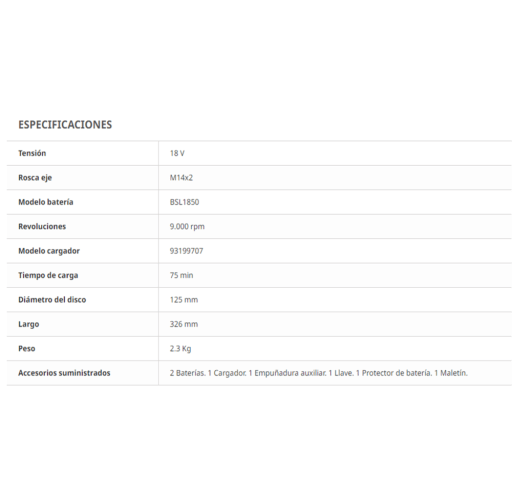The width and height of the screenshot is (512, 504).
Task: Click the ESPECIFICACIONES heading
Action: click(65, 125)
